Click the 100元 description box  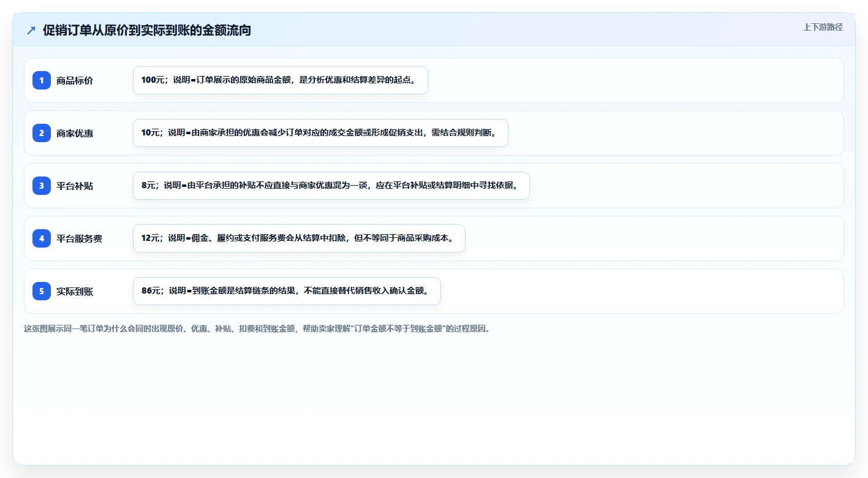(281, 80)
